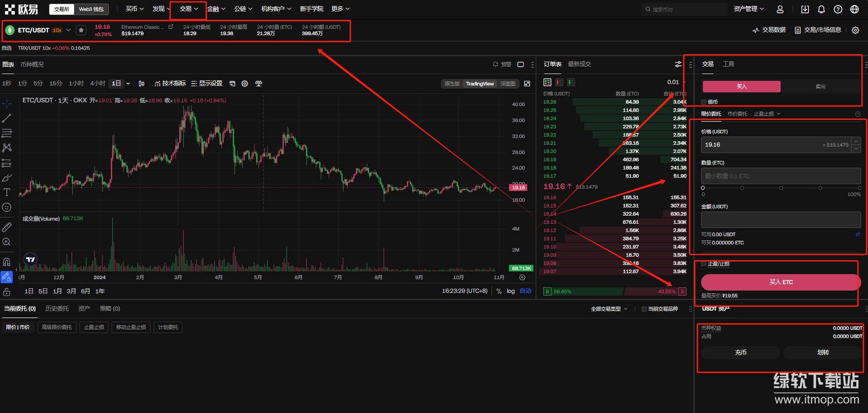Open the user account profile icon
Screen dimensions: 868x413
pyautogui.click(x=780, y=9)
